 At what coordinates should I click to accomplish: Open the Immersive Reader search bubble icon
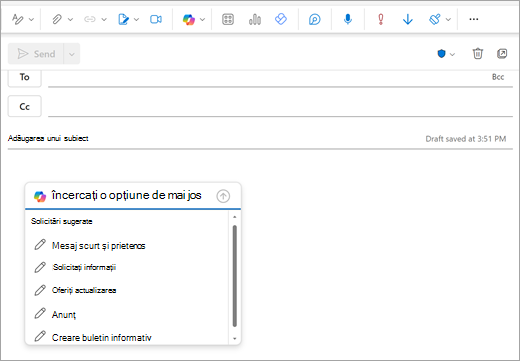pyautogui.click(x=314, y=19)
